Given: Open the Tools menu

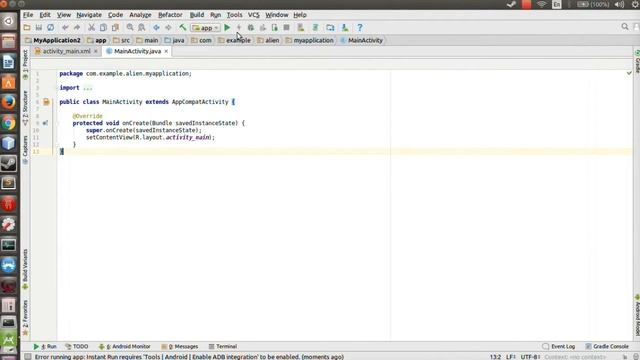Looking at the screenshot, I should click(235, 15).
